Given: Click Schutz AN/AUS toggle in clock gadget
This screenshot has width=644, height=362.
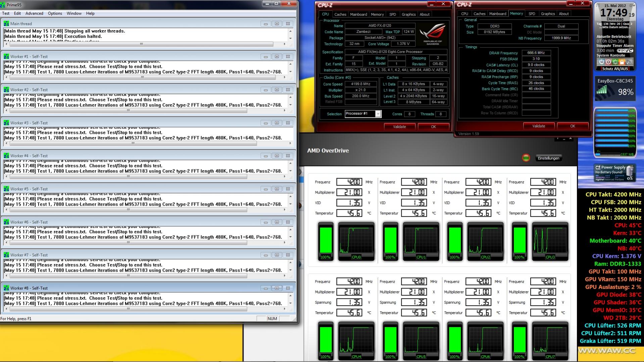Looking at the screenshot, I should pyautogui.click(x=615, y=69).
